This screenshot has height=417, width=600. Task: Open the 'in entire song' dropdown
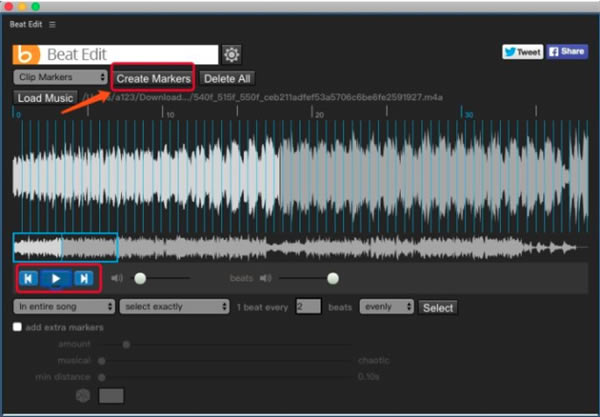(64, 306)
